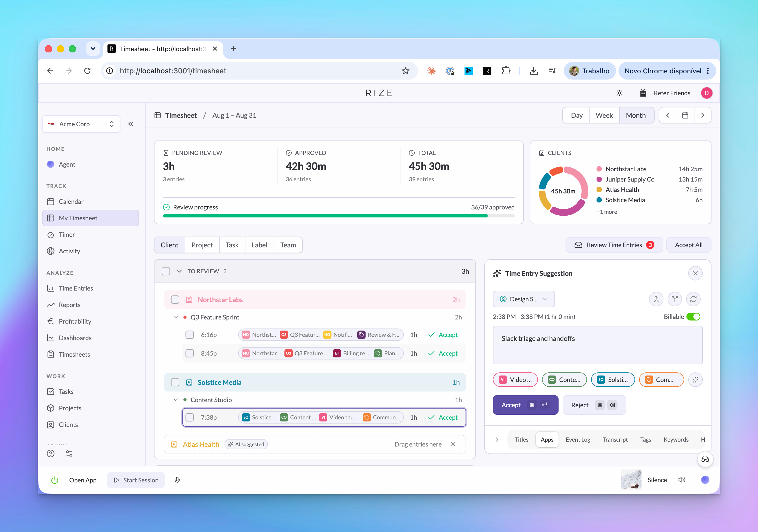Group entries by Label

tap(259, 245)
